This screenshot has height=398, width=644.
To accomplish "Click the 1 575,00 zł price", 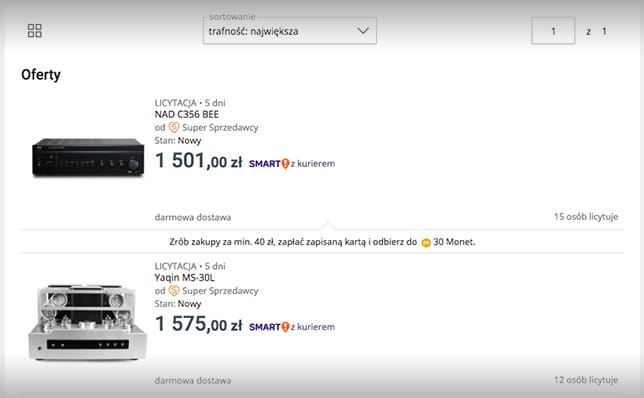I will click(198, 324).
